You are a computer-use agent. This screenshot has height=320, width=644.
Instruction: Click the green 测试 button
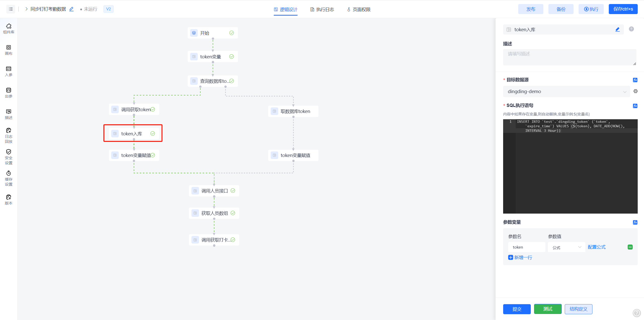click(x=548, y=309)
